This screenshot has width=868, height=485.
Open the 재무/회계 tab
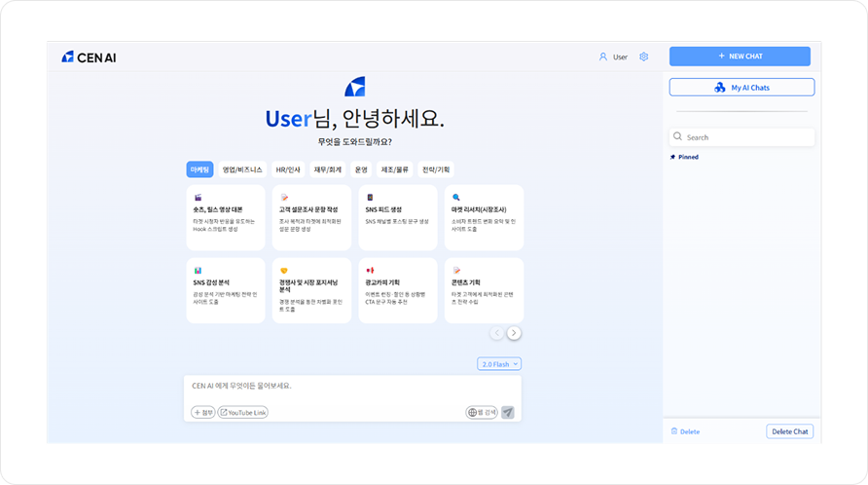pyautogui.click(x=327, y=169)
